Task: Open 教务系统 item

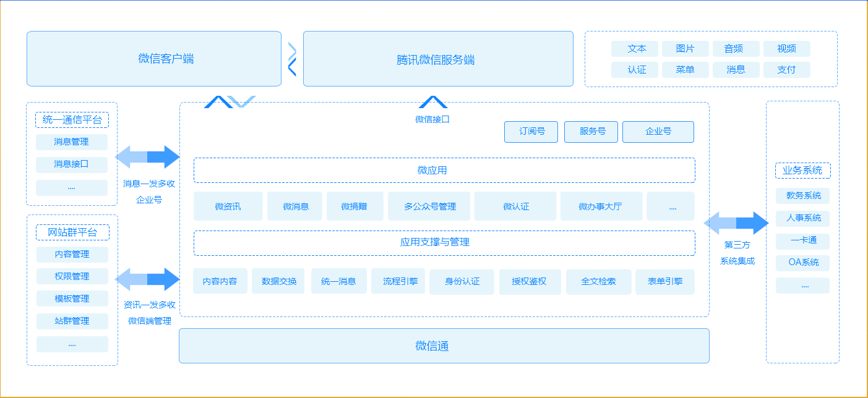Action: click(803, 196)
